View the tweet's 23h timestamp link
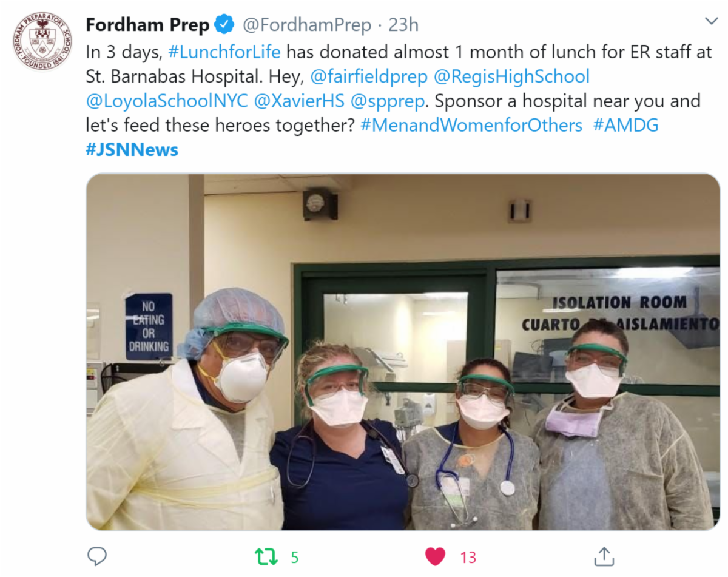Viewport: 728px width, 577px height. pos(403,25)
